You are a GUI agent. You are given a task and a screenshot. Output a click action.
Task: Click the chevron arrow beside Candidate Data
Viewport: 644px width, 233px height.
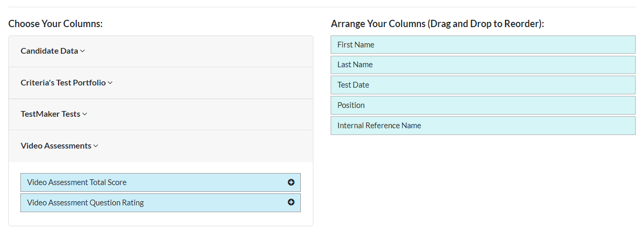coord(83,51)
